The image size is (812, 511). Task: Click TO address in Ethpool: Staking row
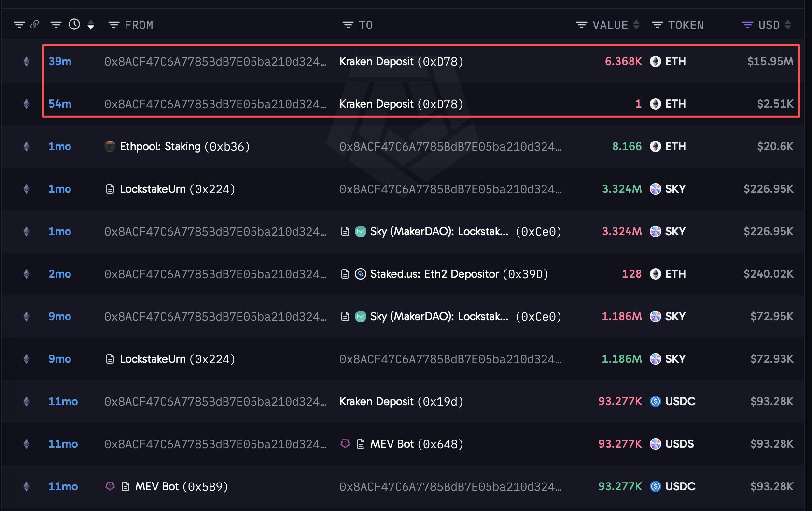(x=450, y=146)
